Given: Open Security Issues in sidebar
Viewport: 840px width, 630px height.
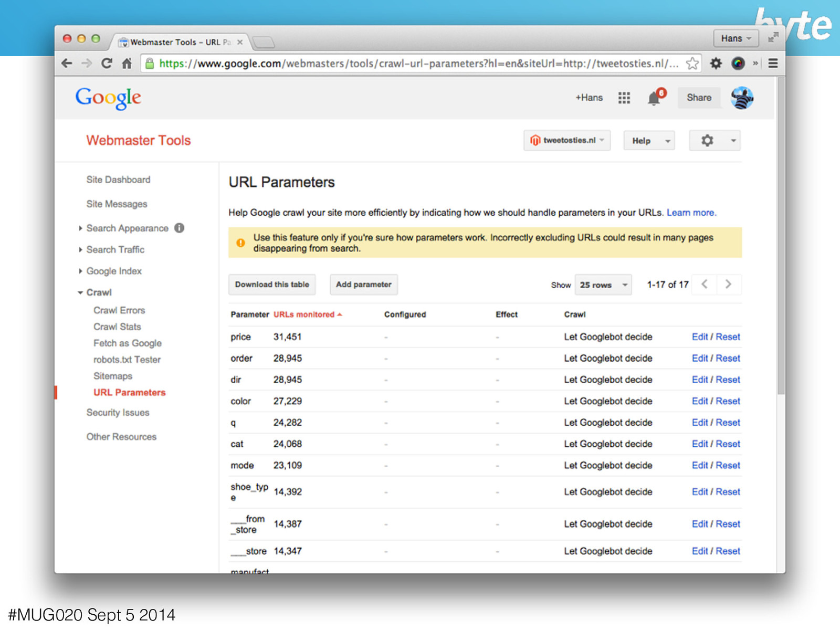Looking at the screenshot, I should coord(118,413).
